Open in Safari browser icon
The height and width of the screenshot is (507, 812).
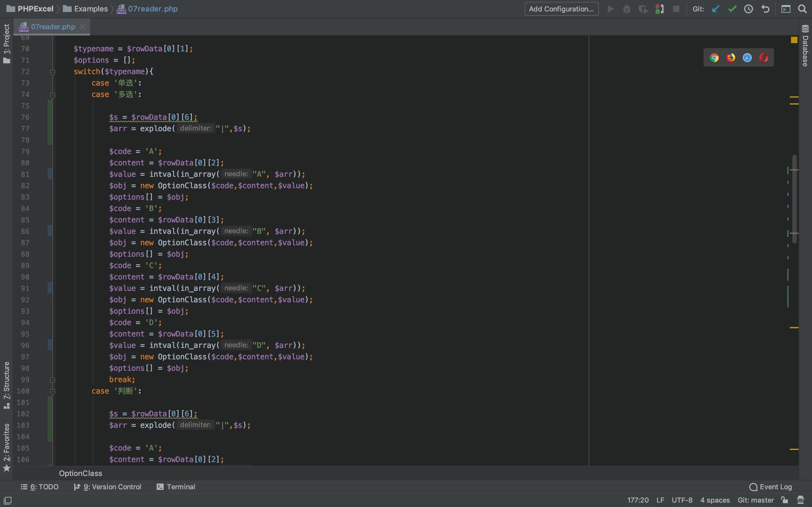747,58
